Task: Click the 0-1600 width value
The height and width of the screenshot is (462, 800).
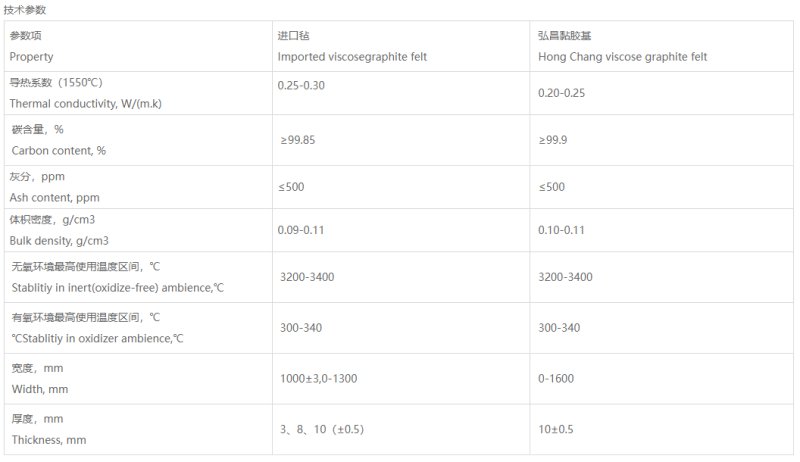Action: (x=556, y=378)
